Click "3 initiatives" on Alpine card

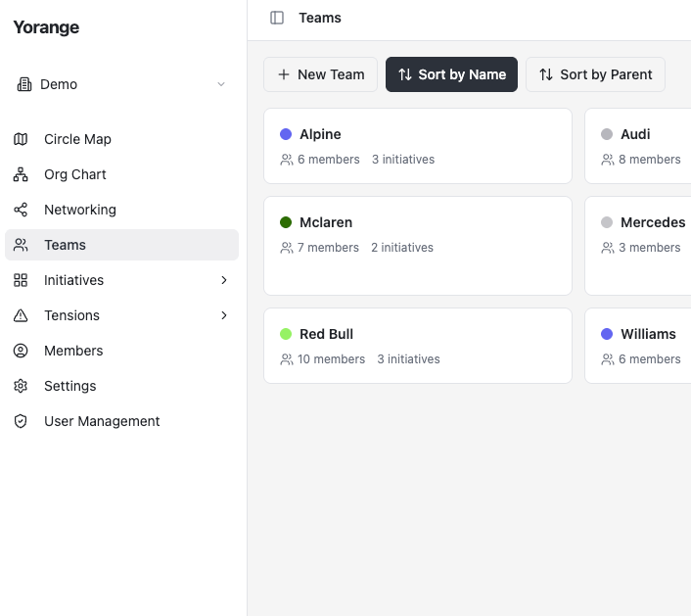[x=403, y=160]
